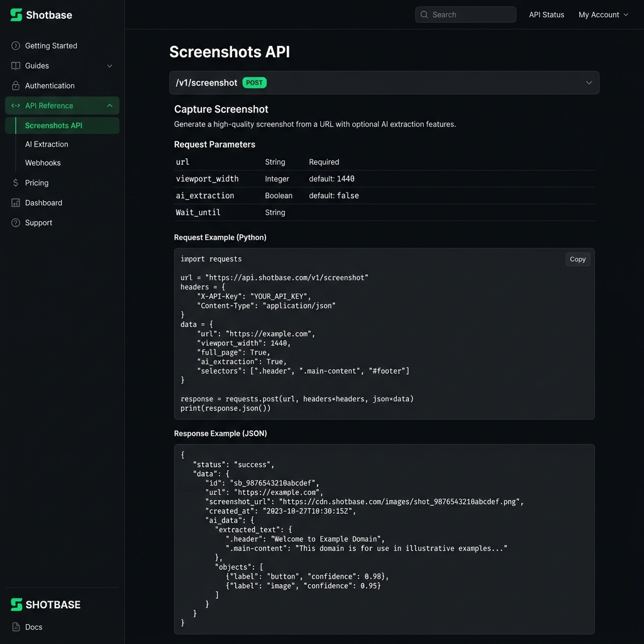
Task: Click the print(response.json()) code line
Action: 226,408
